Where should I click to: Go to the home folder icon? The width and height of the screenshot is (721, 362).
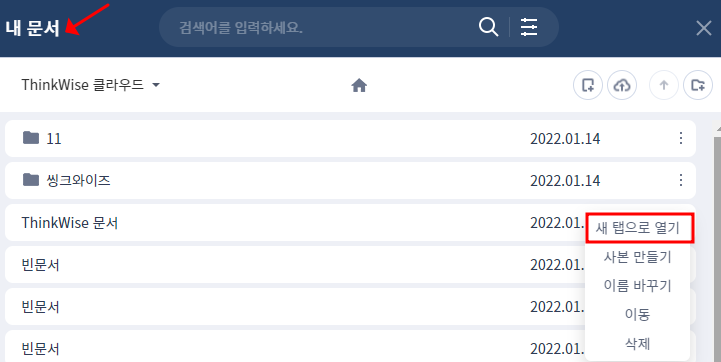[359, 85]
